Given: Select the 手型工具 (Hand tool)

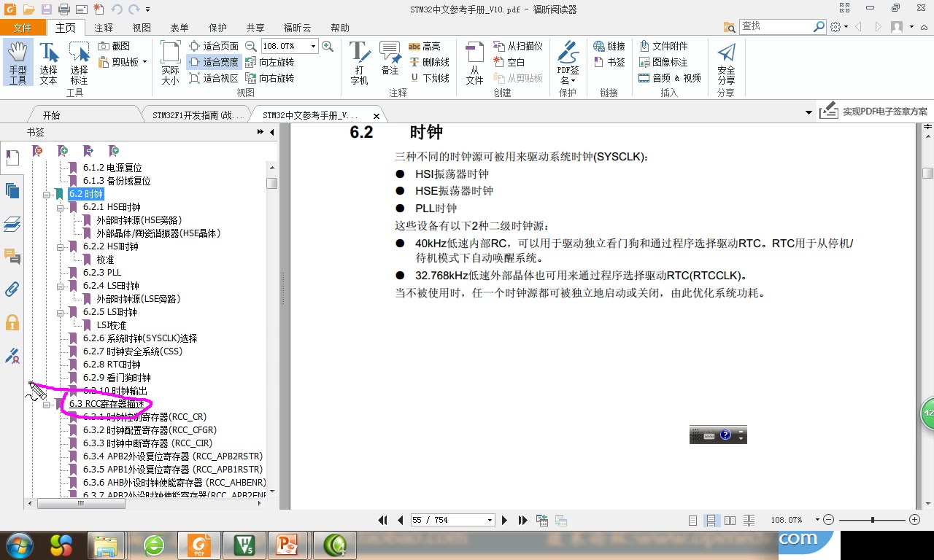Looking at the screenshot, I should point(18,61).
